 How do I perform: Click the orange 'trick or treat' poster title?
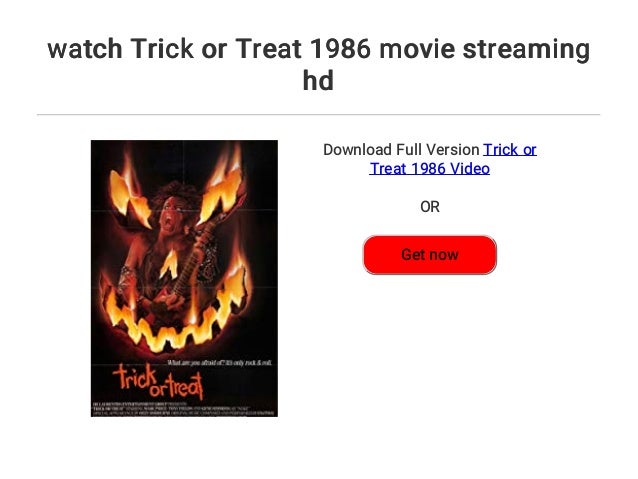click(158, 382)
